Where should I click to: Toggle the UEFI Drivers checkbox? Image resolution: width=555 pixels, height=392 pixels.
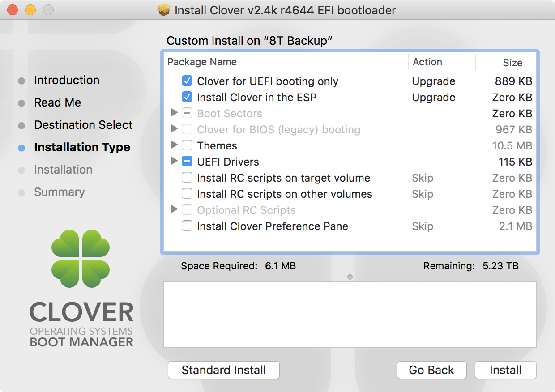coord(187,162)
